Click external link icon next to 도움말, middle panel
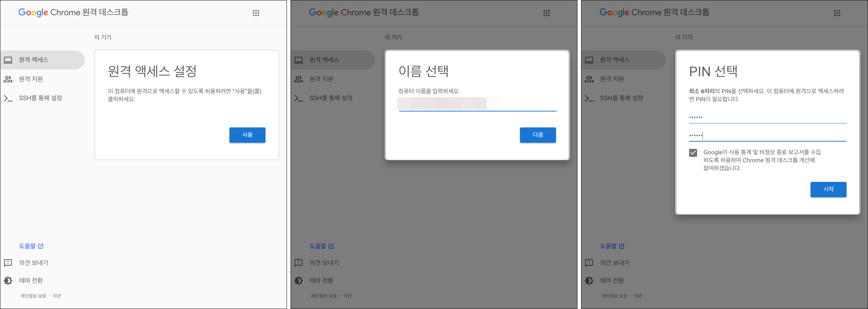868x309 pixels. click(x=331, y=246)
